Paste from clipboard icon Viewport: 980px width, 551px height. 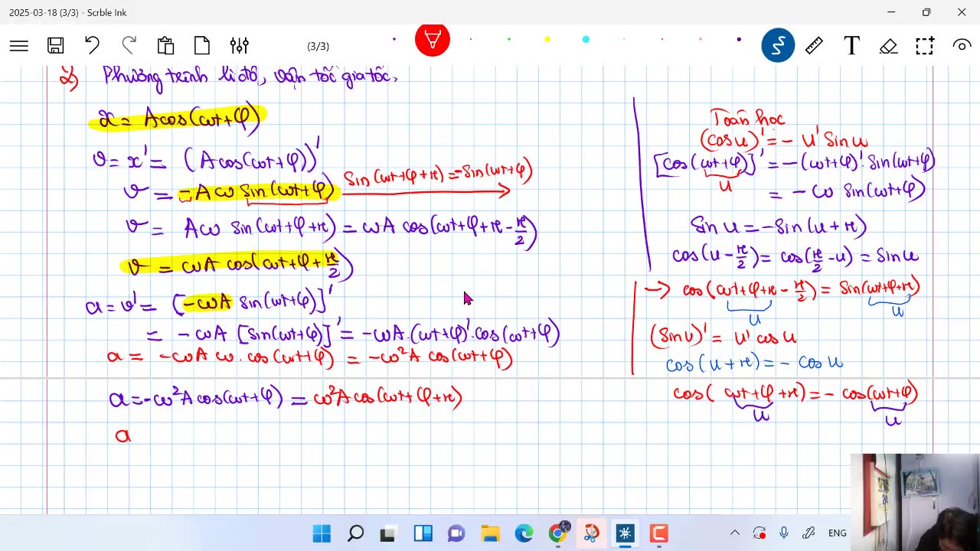[165, 46]
